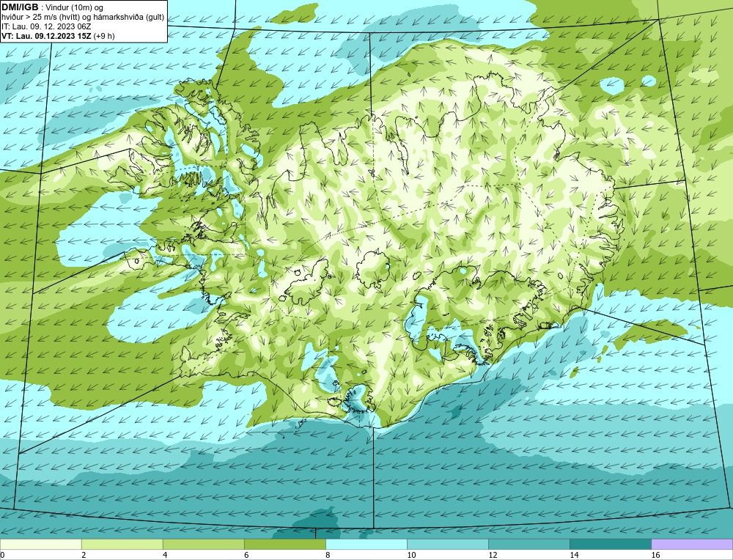
Task: Click the legend scale label '12'
Action: tap(493, 555)
